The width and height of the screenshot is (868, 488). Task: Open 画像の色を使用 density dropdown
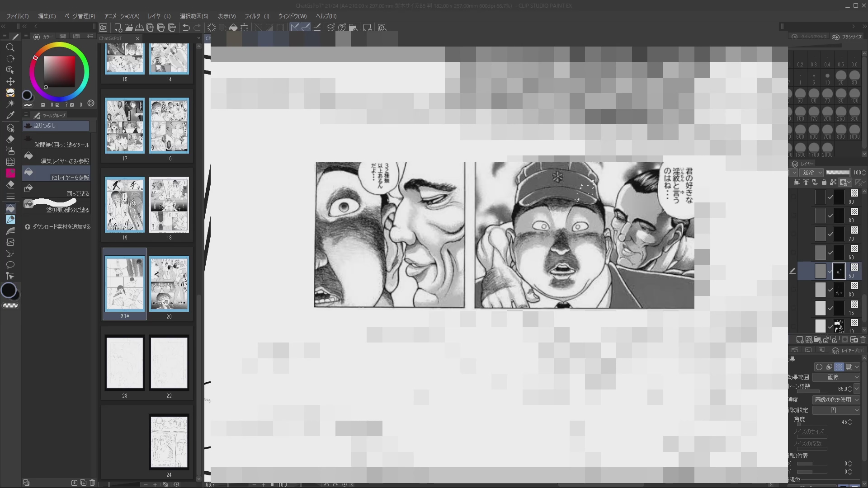point(836,399)
